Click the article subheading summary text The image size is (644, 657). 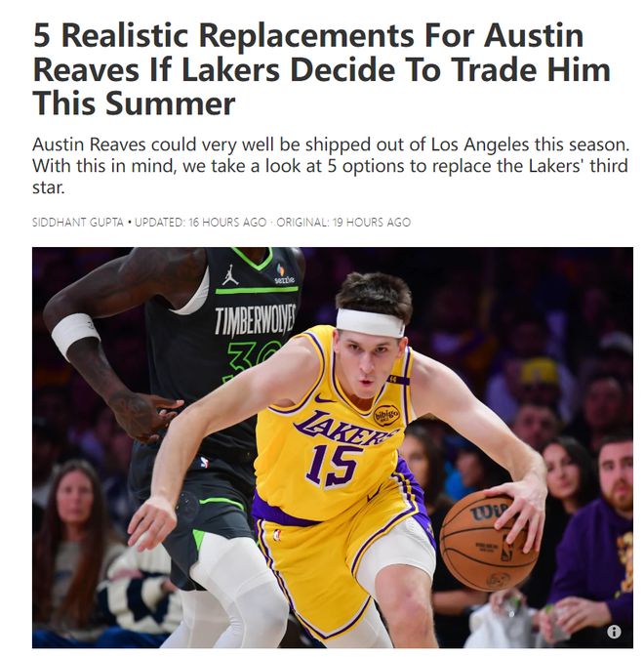pos(331,166)
